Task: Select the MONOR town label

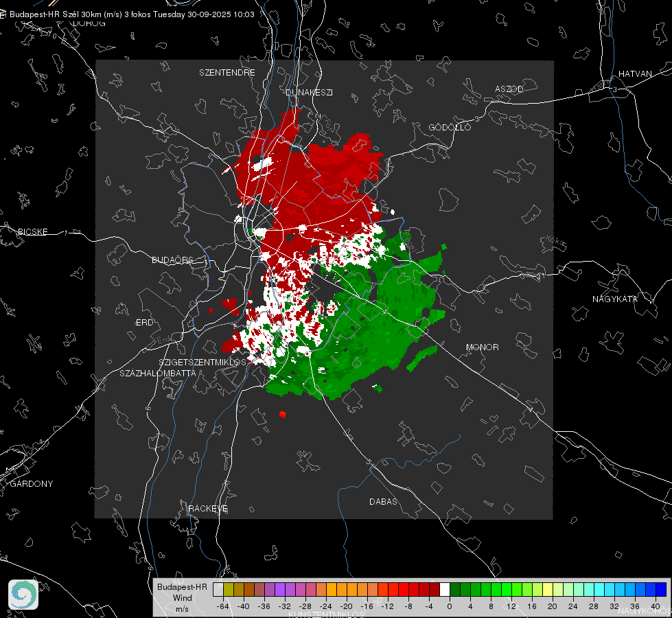Action: pyautogui.click(x=482, y=347)
